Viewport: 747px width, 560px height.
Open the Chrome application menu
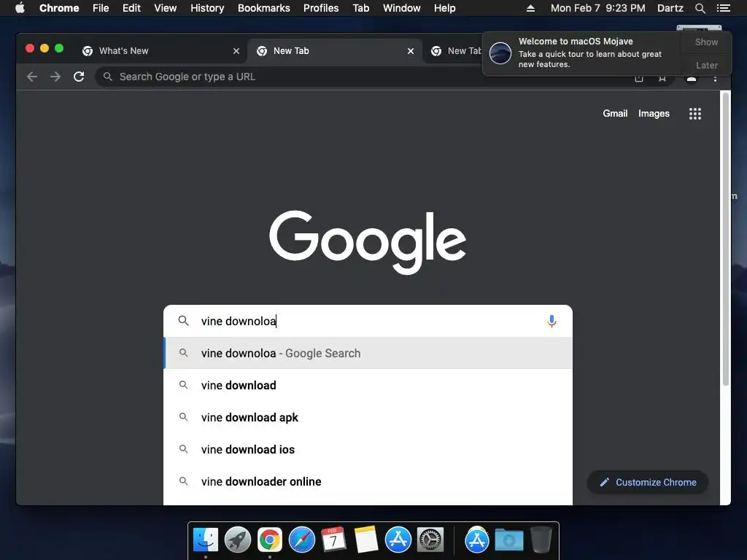point(59,8)
